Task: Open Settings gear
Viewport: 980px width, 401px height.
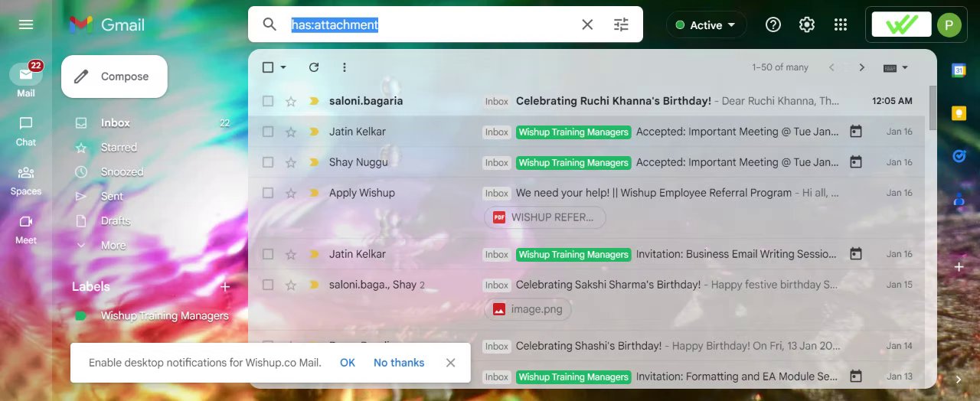Action: tap(807, 24)
